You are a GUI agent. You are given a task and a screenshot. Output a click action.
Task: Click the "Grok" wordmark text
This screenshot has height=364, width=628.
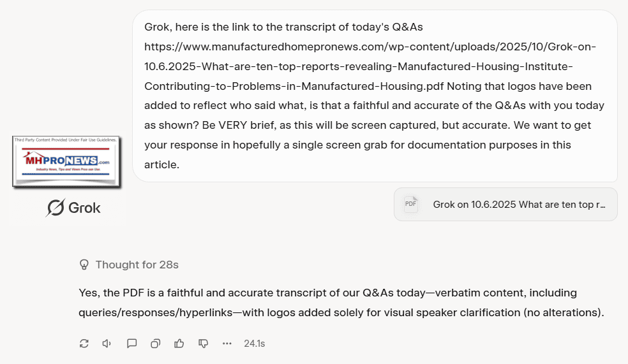pos(85,208)
